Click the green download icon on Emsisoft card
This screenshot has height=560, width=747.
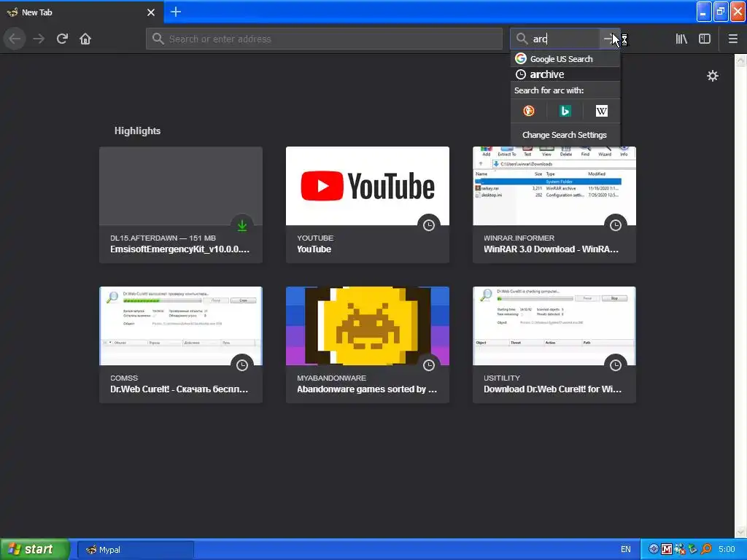click(x=242, y=225)
